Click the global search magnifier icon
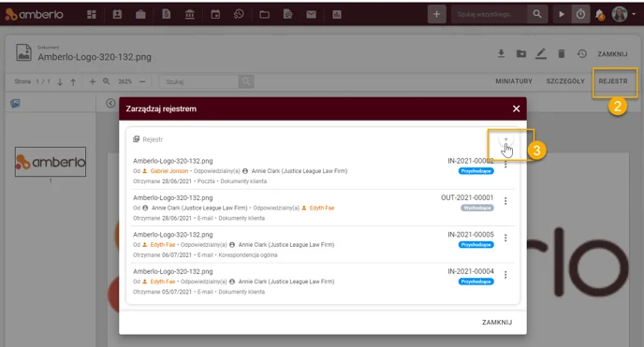644x347 pixels. (537, 14)
